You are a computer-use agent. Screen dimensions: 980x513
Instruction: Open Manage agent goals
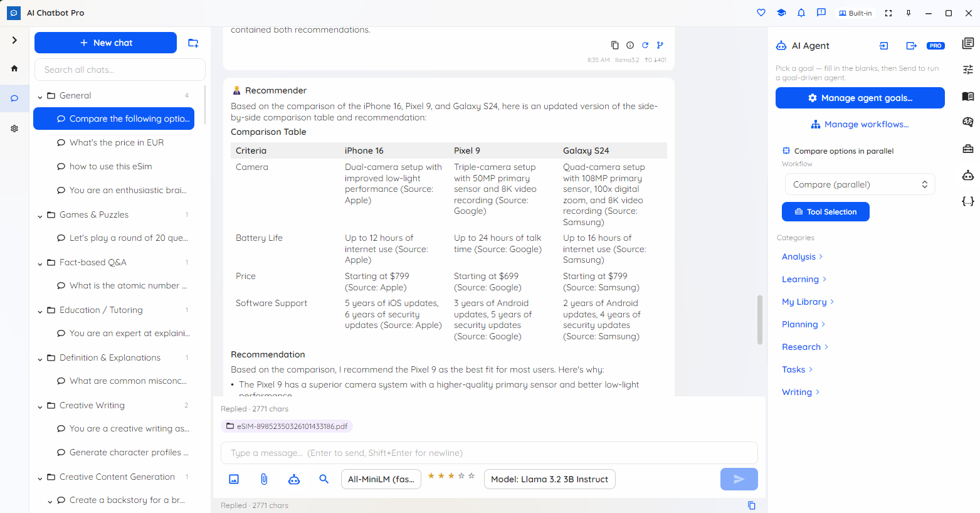[x=860, y=98]
